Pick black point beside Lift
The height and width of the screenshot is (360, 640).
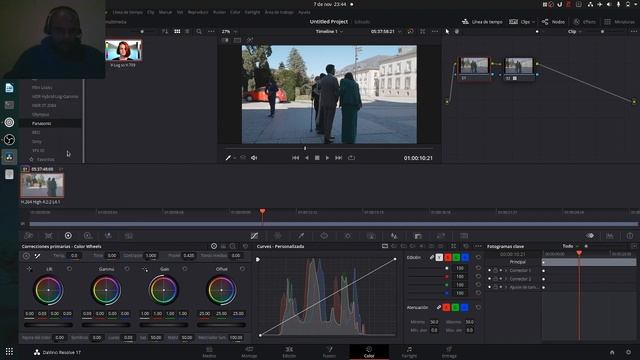click(x=29, y=269)
